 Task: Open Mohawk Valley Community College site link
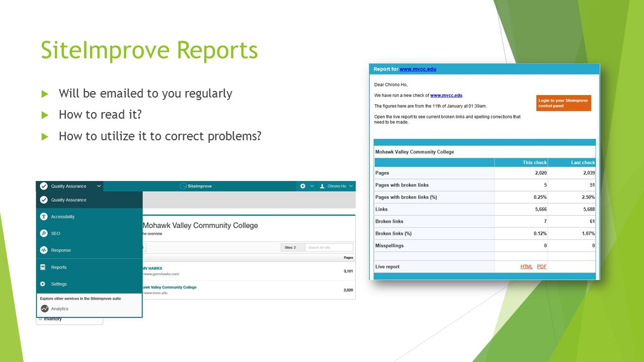tap(169, 287)
